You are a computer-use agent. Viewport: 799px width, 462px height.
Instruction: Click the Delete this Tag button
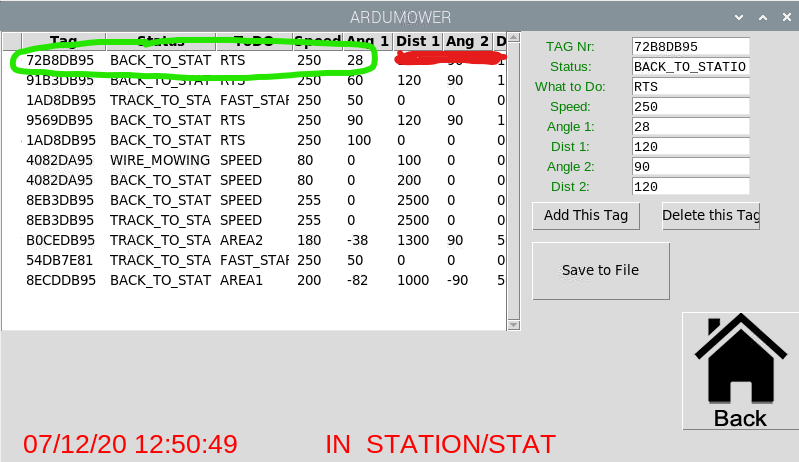pyautogui.click(x=711, y=215)
